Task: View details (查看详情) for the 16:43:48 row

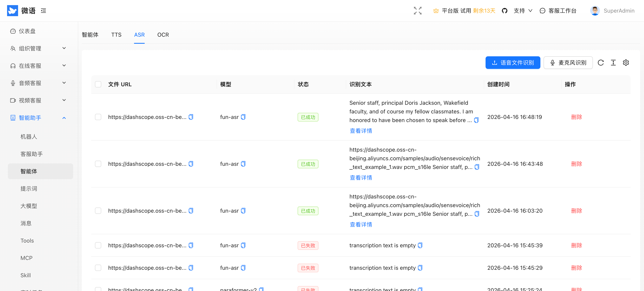Action: (361, 178)
